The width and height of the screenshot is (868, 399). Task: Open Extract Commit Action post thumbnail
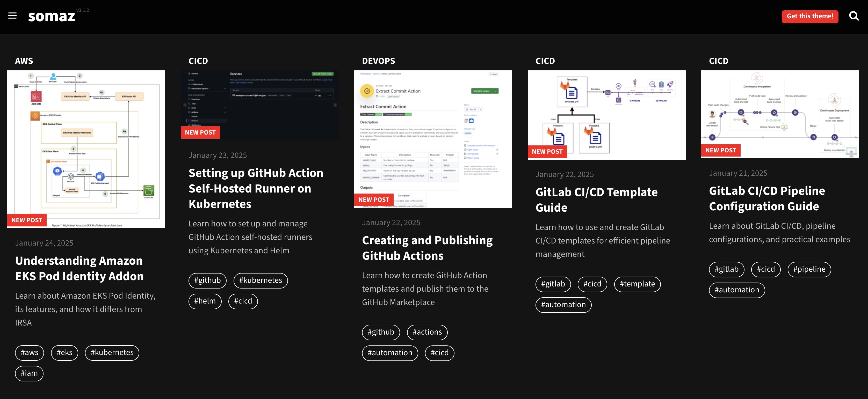pos(433,139)
